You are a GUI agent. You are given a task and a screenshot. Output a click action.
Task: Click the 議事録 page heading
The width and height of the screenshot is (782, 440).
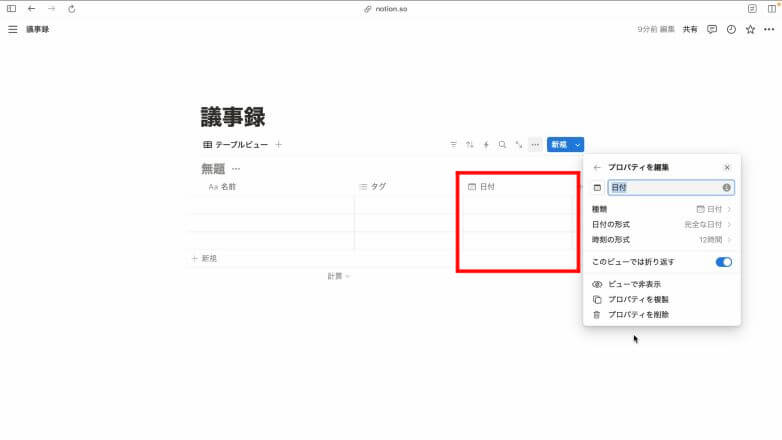pos(232,117)
